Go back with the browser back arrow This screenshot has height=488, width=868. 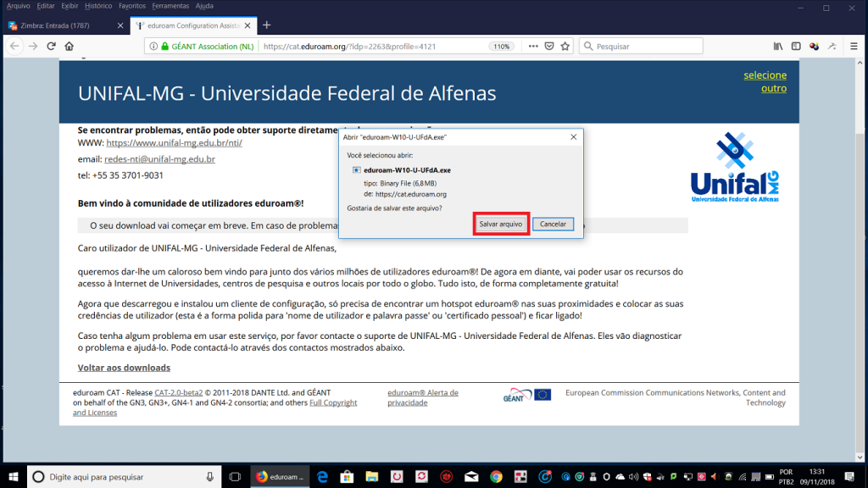(14, 47)
